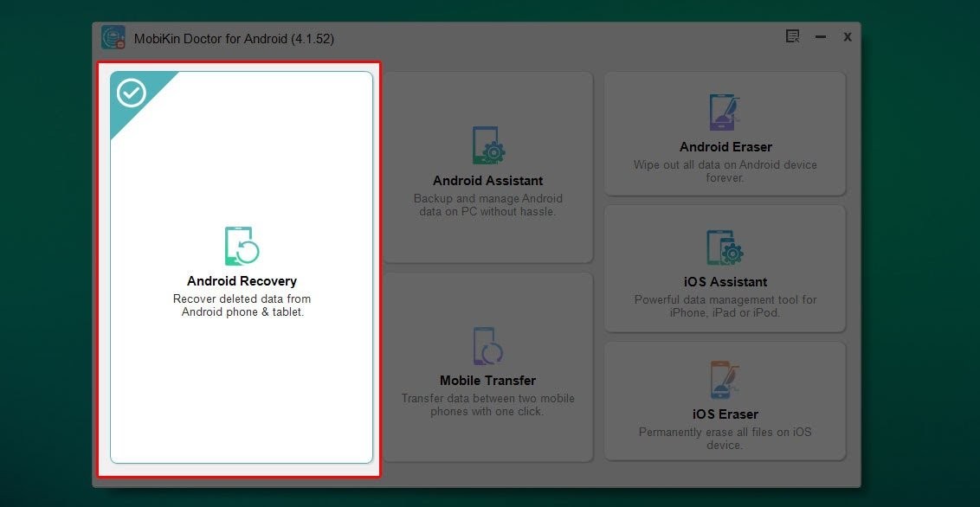980x507 pixels.
Task: Click checkmark badge on Android Recovery card
Action: (x=132, y=93)
